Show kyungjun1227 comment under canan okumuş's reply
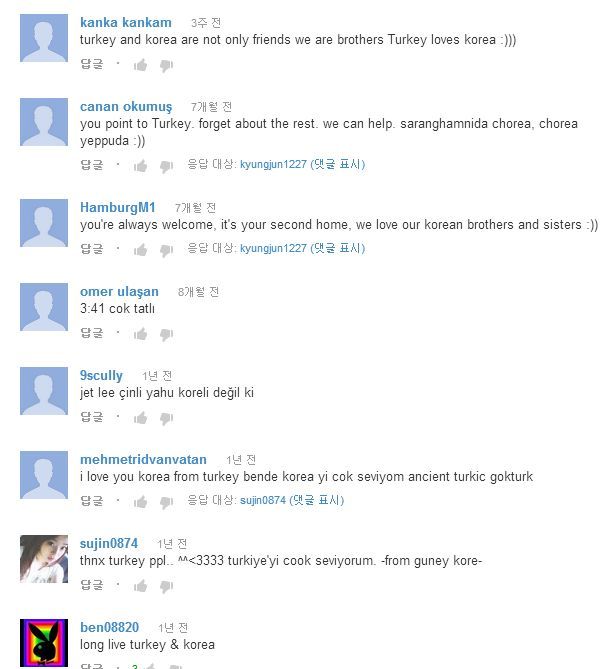This screenshot has height=669, width=615. coord(302,164)
